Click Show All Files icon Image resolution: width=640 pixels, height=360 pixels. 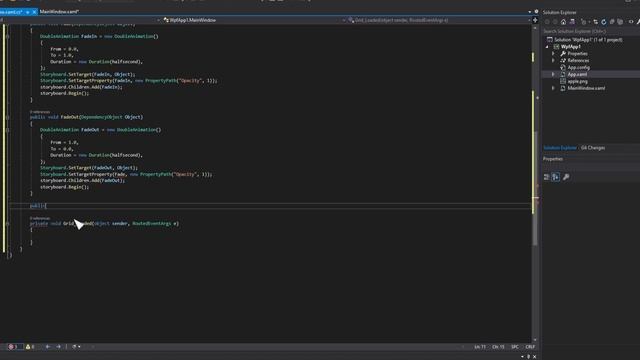click(x=620, y=22)
